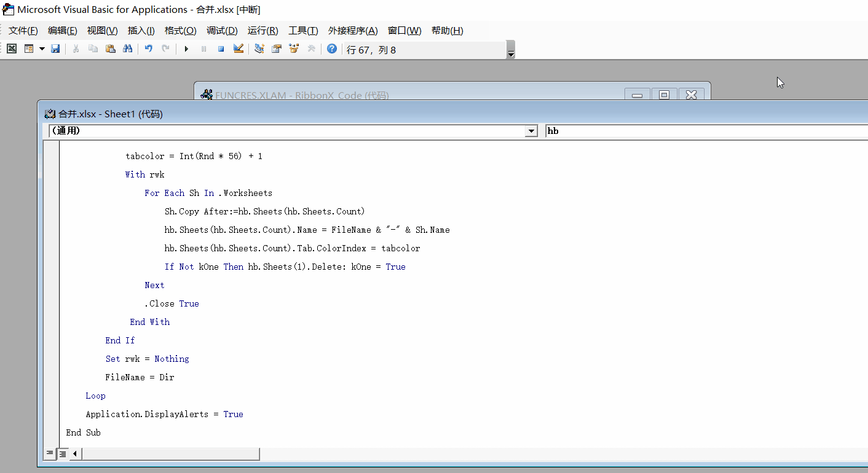Click the View Microsoft Excel icon
Image resolution: width=868 pixels, height=473 pixels.
click(12, 49)
